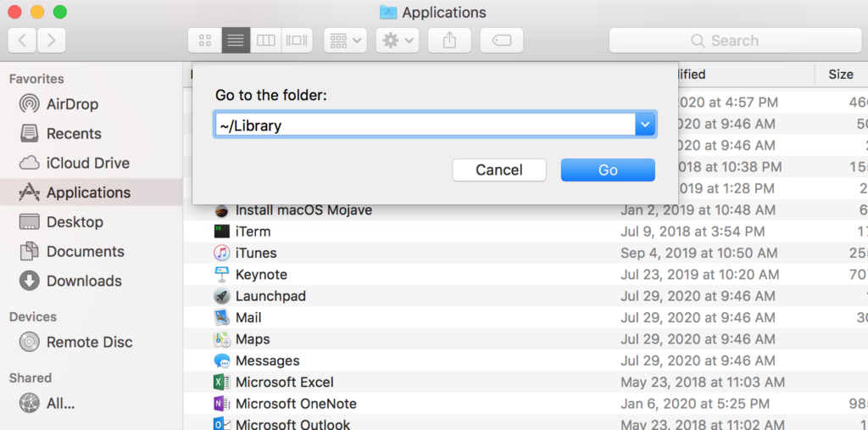Switch to column view
The width and height of the screenshot is (868, 430).
(x=266, y=40)
